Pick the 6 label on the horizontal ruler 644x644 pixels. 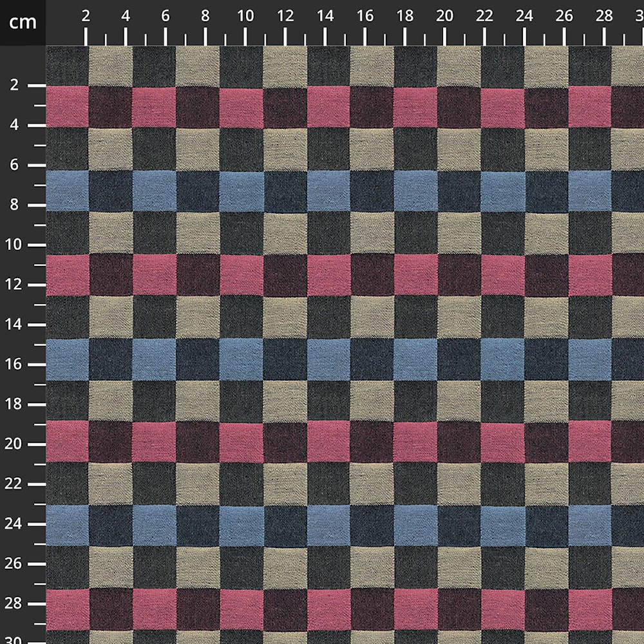tap(165, 16)
